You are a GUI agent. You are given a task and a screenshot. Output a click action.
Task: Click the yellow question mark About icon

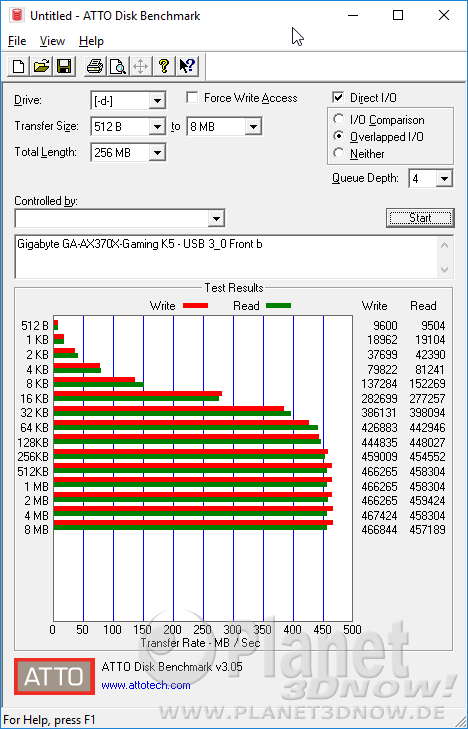[x=164, y=66]
